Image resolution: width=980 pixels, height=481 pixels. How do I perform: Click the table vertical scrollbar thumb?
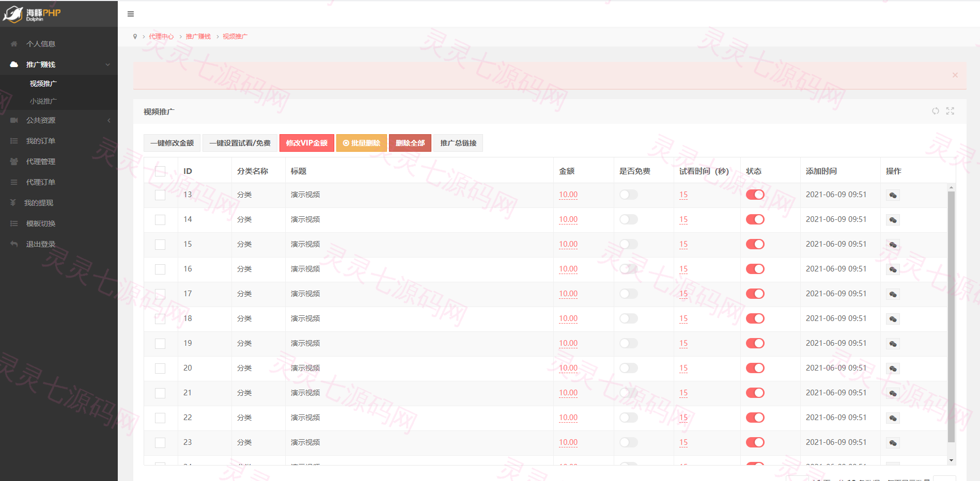pos(951,316)
